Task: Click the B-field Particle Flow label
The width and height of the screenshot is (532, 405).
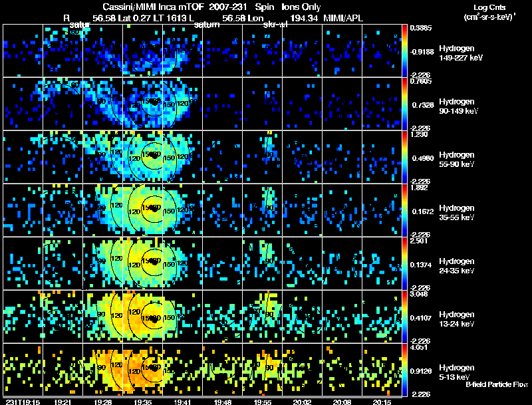Action: (497, 384)
